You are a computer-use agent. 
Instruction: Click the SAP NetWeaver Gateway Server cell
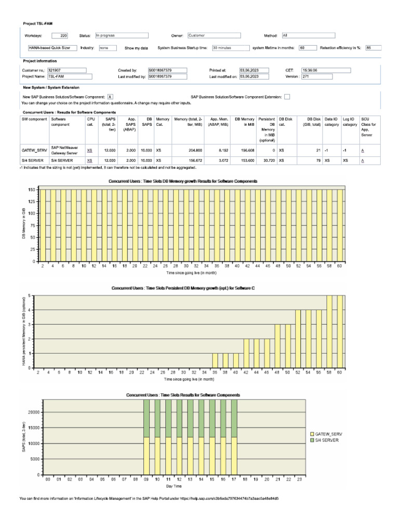click(x=64, y=150)
